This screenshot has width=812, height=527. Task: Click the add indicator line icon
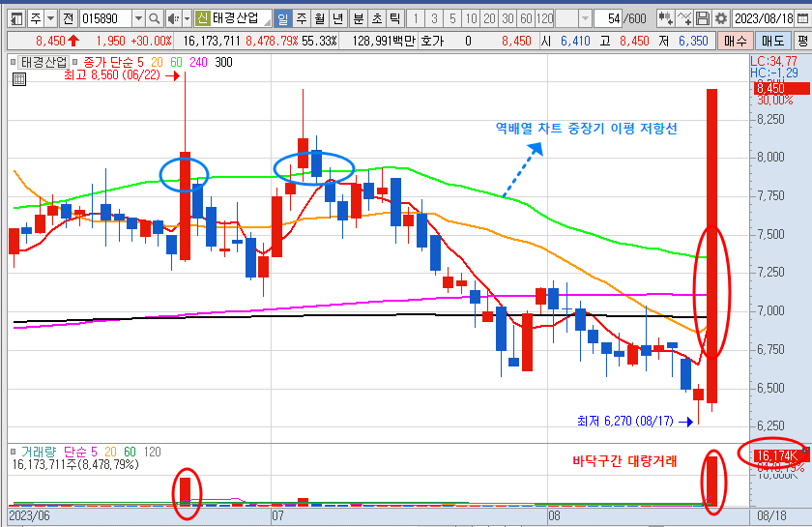pyautogui.click(x=684, y=19)
